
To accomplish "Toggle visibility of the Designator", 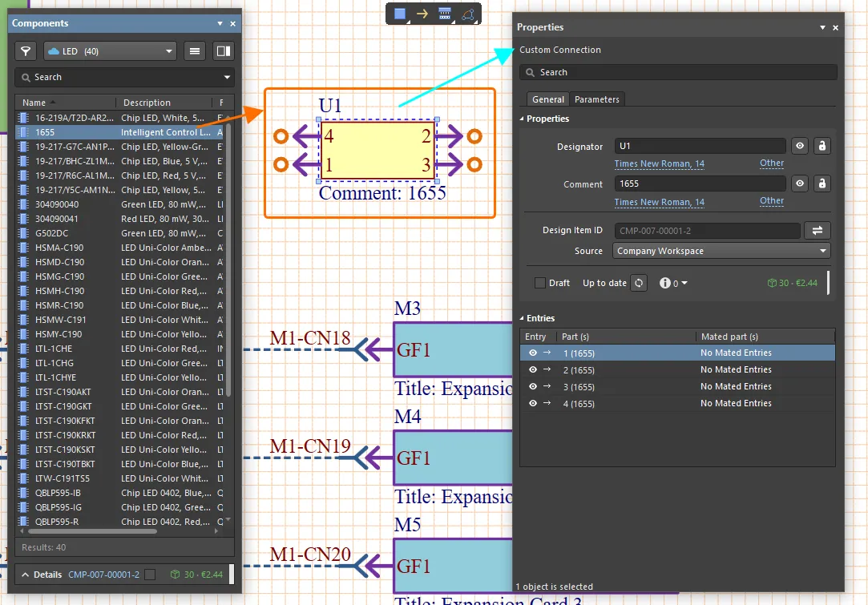I will click(x=799, y=146).
